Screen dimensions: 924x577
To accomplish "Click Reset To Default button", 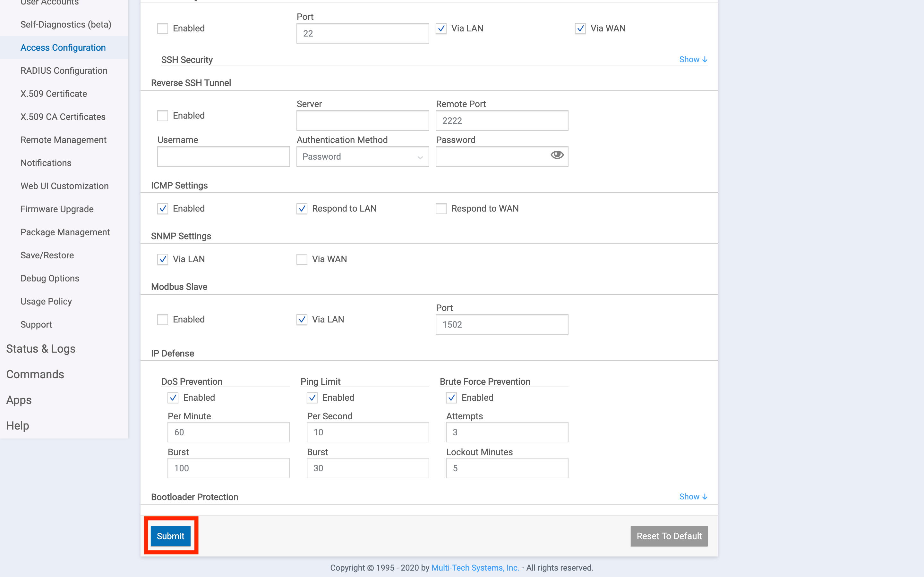I will tap(669, 536).
